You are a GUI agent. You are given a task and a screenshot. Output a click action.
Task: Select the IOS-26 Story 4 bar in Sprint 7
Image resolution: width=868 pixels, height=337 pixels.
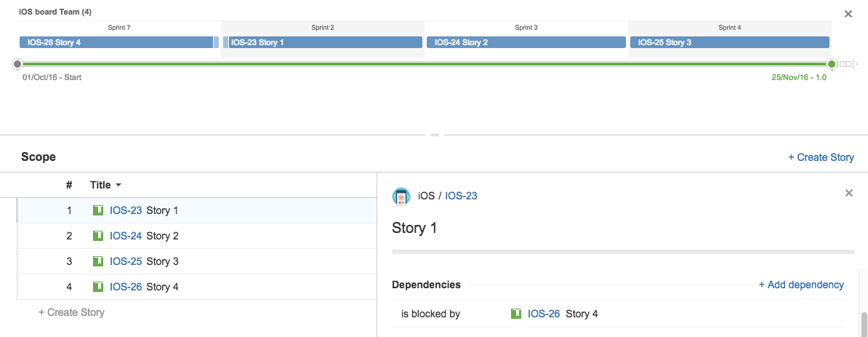tap(116, 42)
